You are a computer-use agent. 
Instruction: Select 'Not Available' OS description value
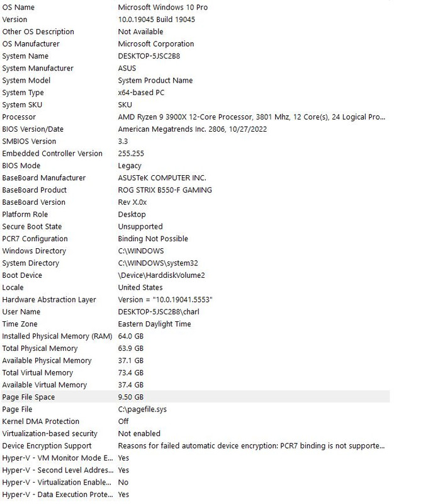140,31
